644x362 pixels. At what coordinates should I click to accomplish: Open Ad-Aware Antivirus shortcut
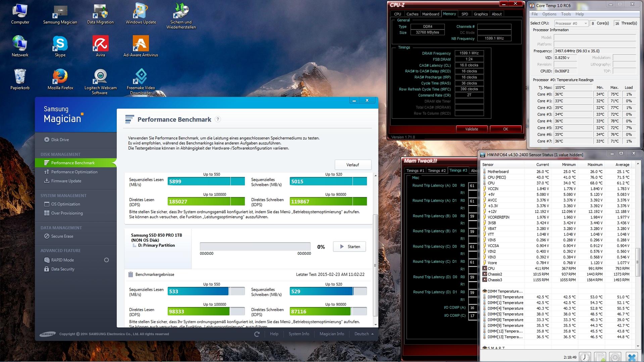(141, 46)
